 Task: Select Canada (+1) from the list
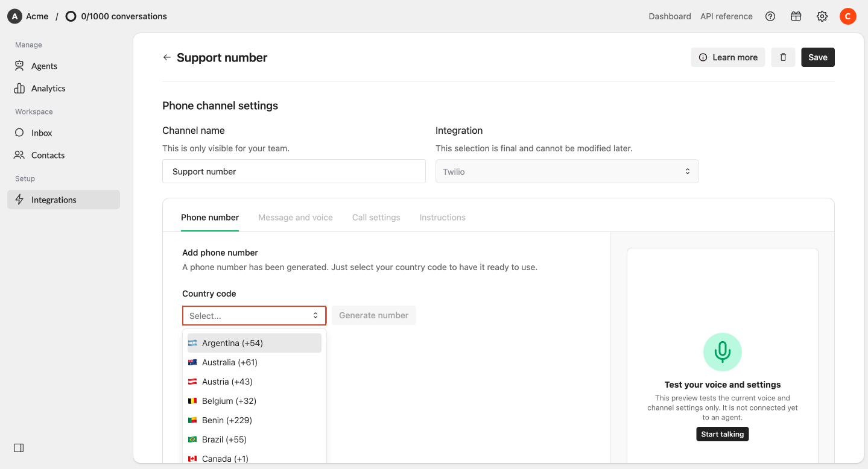point(254,458)
